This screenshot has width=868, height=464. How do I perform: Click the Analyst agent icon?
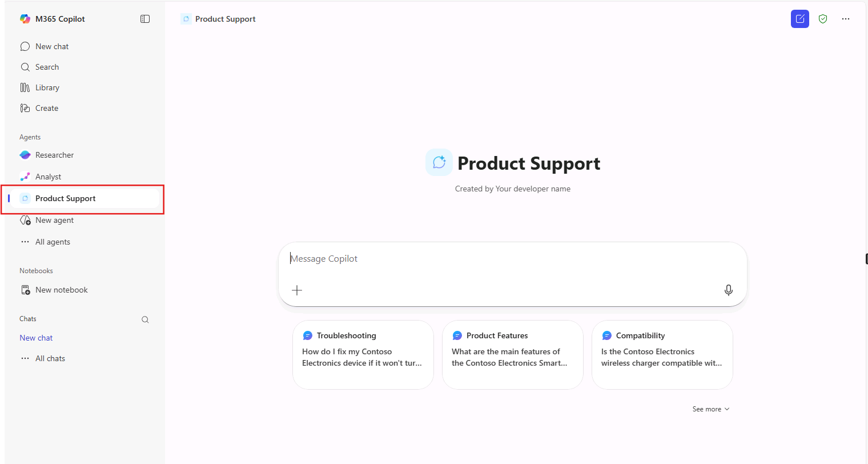(x=25, y=177)
